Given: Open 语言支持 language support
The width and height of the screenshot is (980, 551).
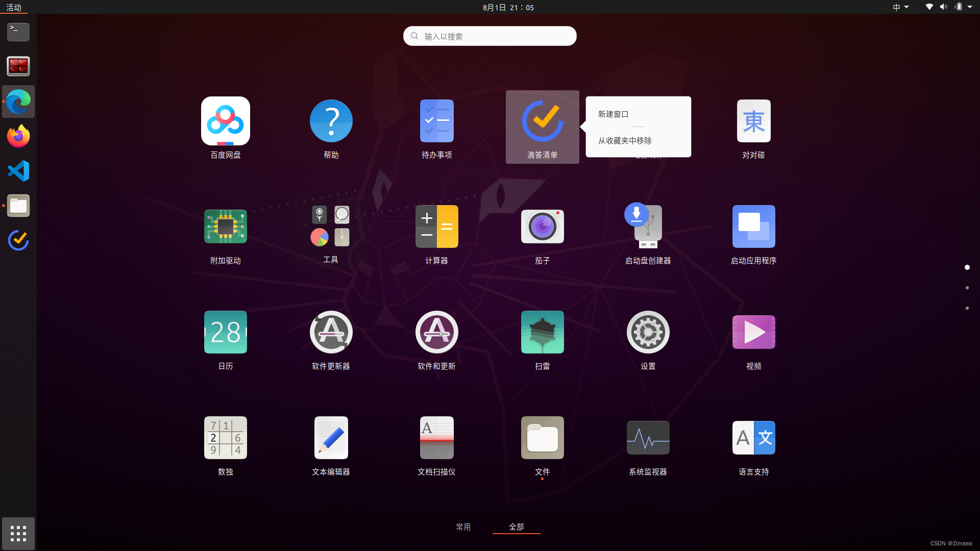Looking at the screenshot, I should 753,437.
